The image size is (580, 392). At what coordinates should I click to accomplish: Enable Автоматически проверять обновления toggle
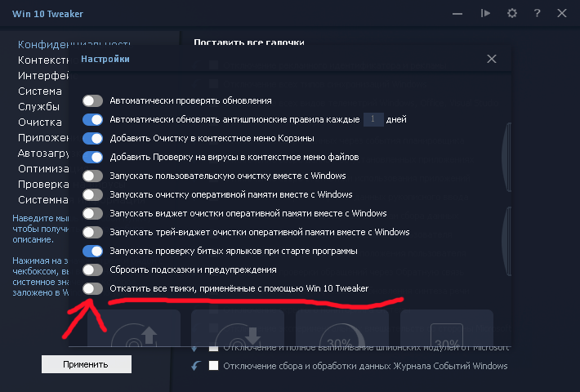[92, 100]
